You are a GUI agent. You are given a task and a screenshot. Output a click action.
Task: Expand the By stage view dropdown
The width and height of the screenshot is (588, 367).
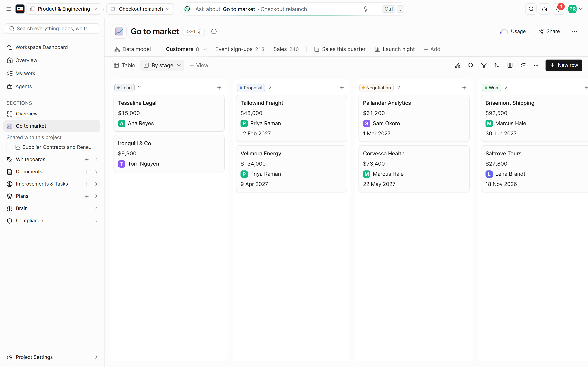162,65
